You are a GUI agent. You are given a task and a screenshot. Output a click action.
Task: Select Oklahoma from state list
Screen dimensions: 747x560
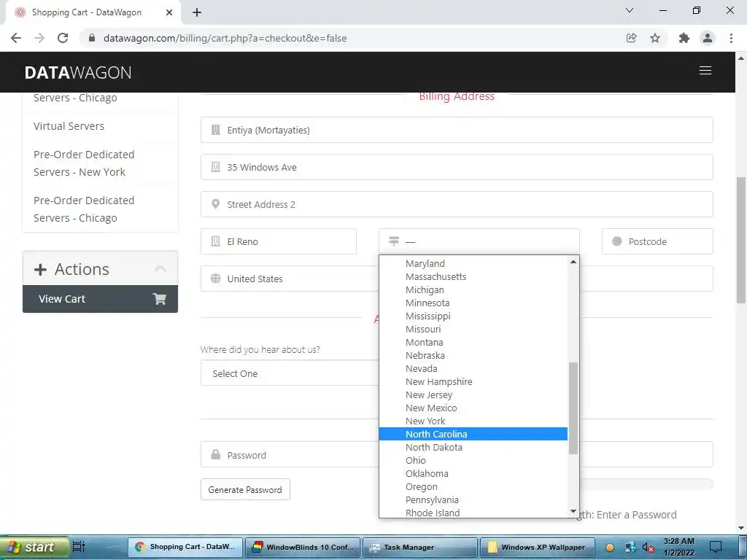[473, 474]
